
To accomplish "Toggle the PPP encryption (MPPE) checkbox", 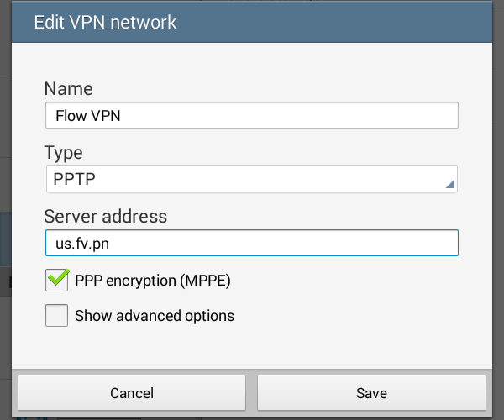I will coord(56,281).
